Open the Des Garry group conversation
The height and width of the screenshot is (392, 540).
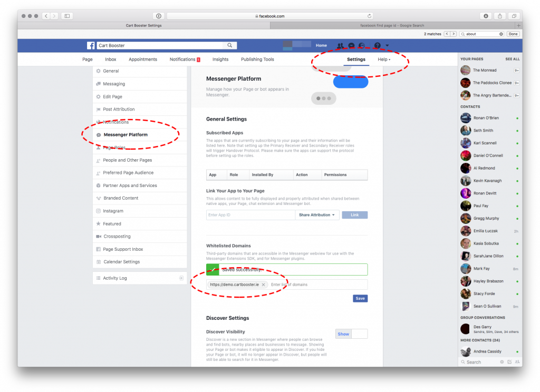click(x=489, y=329)
